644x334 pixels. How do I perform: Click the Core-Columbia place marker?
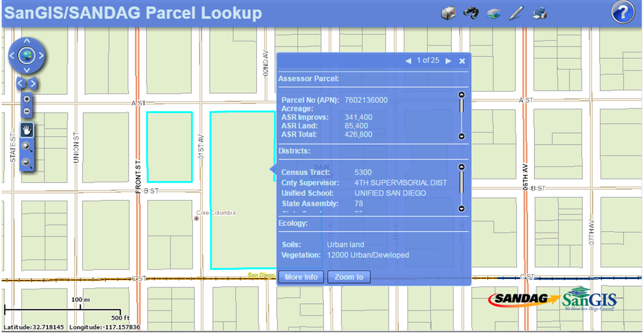[197, 218]
